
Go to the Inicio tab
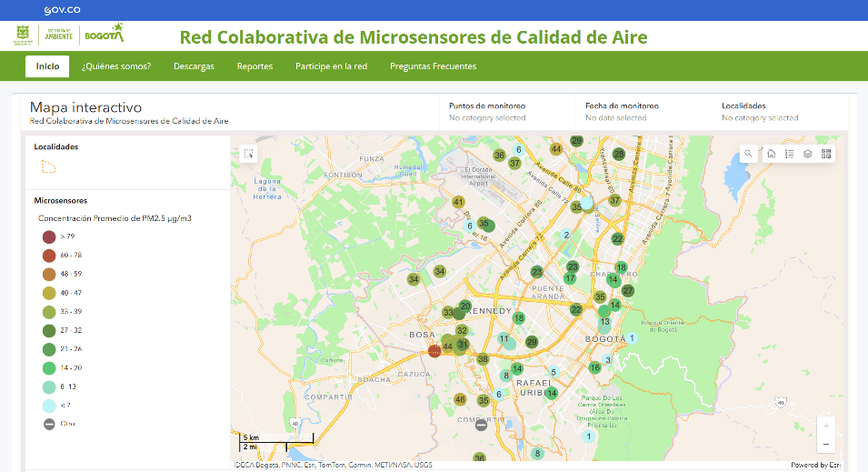click(x=47, y=66)
